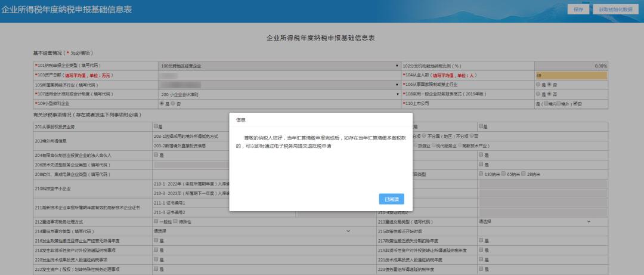Open the 101纳税申报企业类型 dropdown
This screenshot has height=275, width=644.
point(278,66)
